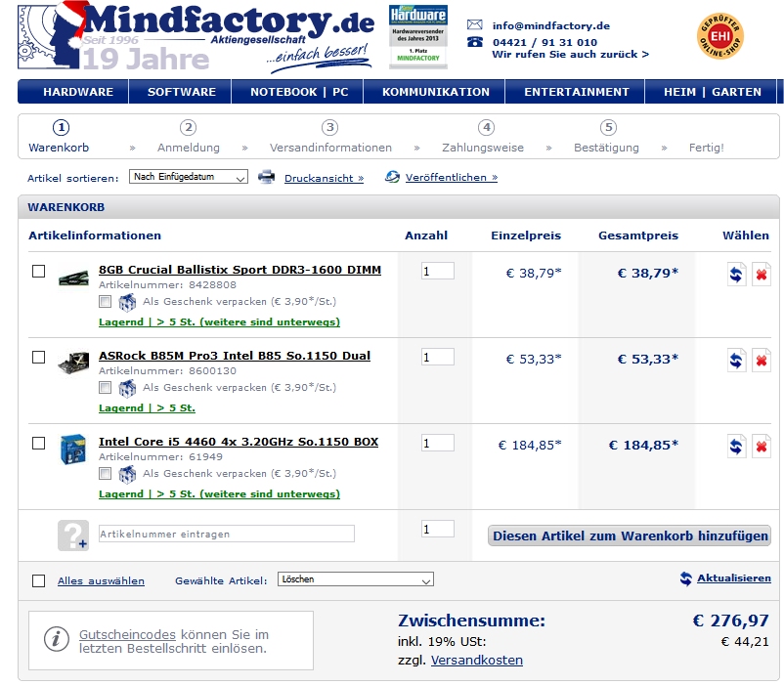Click the Gutscheincodes link
Viewport: 784px width, 685px height.
coord(127,634)
